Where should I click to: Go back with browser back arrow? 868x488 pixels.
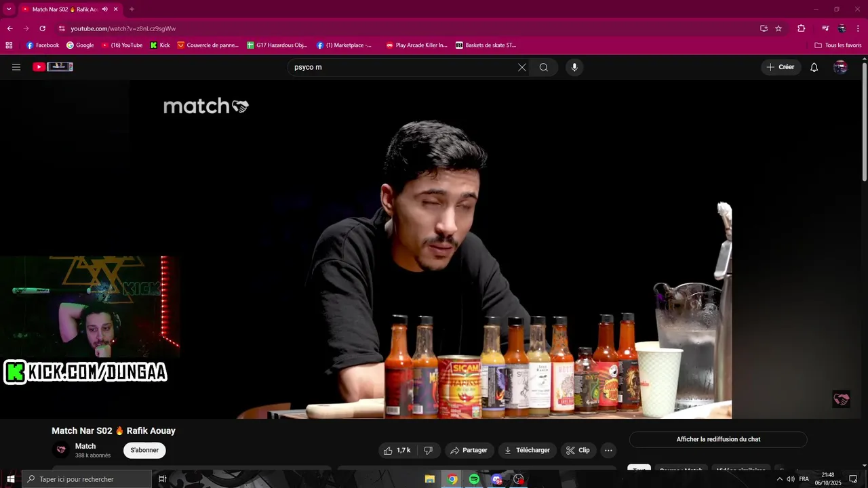pos(9,28)
